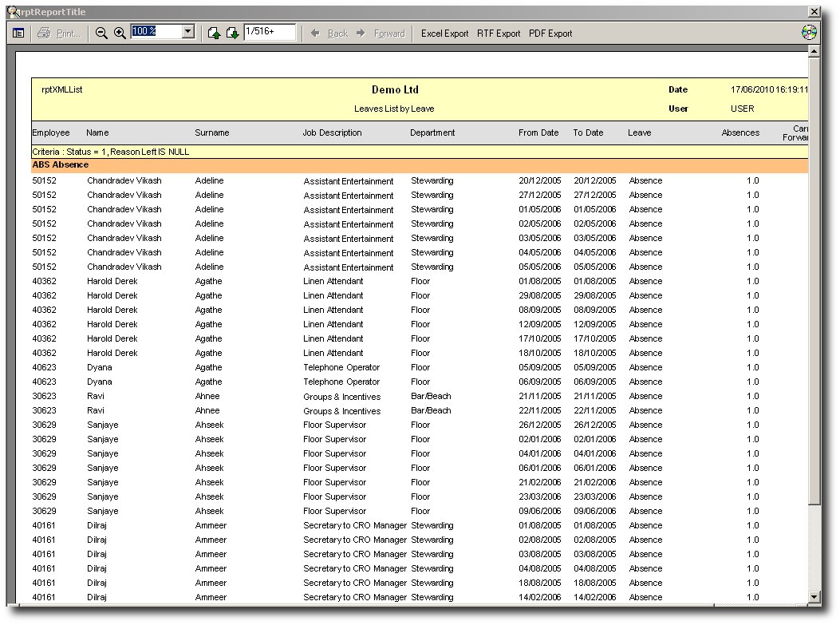
Task: Export the report using PDF Export
Action: tap(550, 34)
